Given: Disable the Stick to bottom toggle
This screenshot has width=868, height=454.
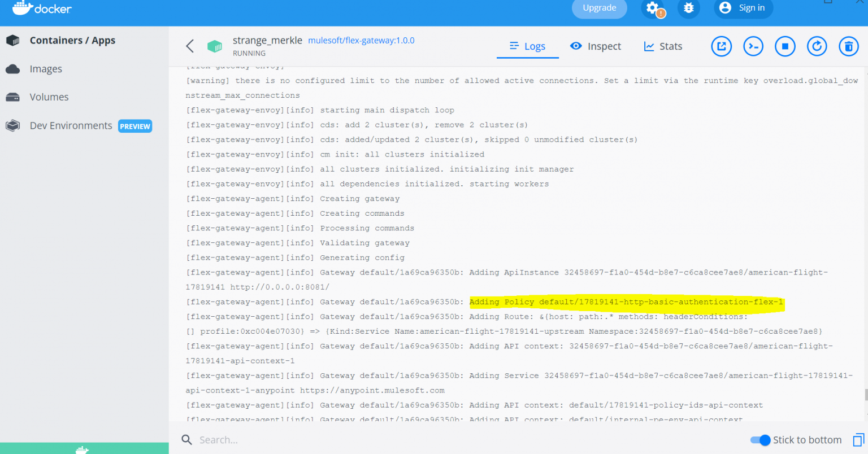Looking at the screenshot, I should [761, 440].
